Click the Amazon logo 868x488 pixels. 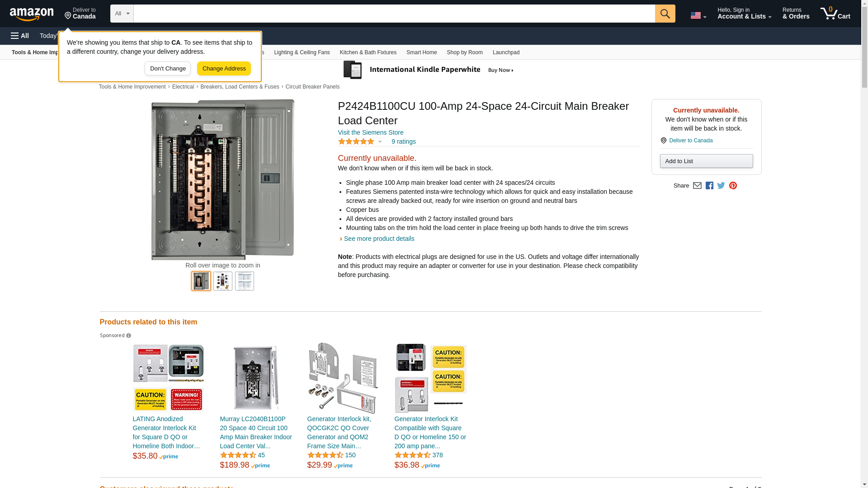32,14
